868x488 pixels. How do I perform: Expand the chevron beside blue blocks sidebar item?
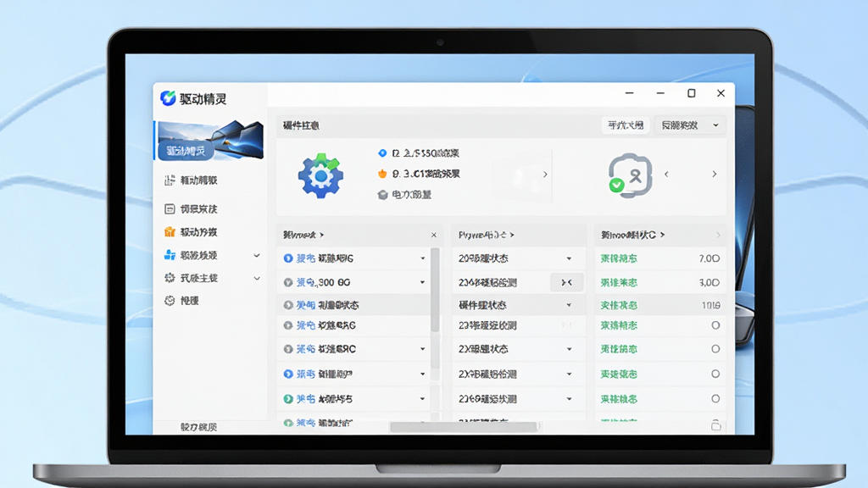coord(257,255)
